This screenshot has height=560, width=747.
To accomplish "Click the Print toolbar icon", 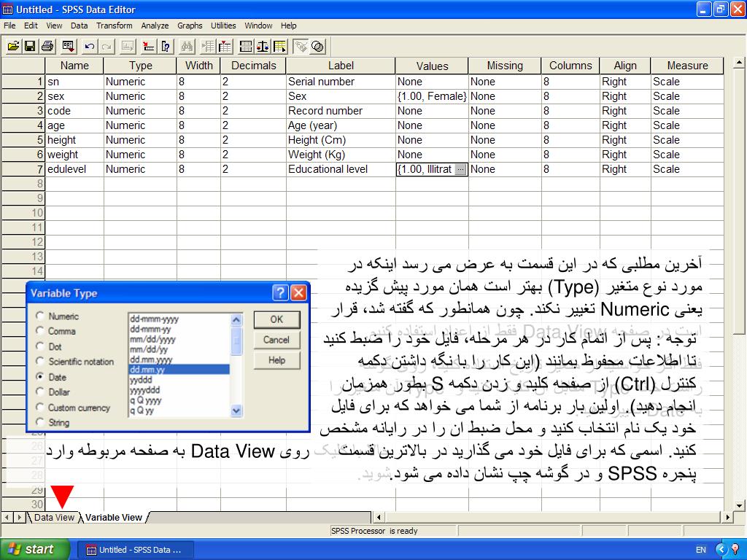I will click(x=47, y=46).
